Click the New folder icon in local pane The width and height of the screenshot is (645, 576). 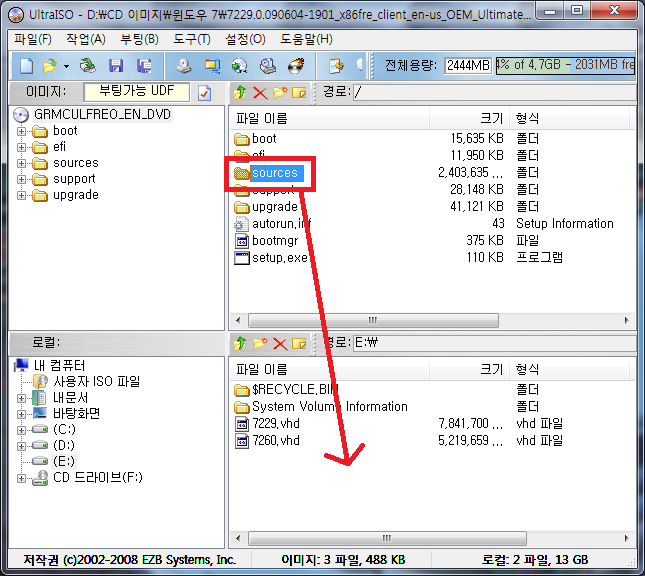pyautogui.click(x=260, y=343)
